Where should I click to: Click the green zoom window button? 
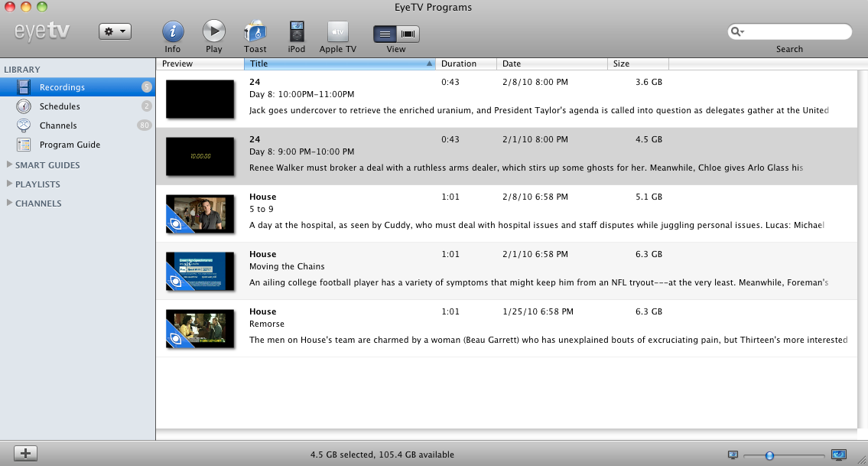[x=41, y=7]
